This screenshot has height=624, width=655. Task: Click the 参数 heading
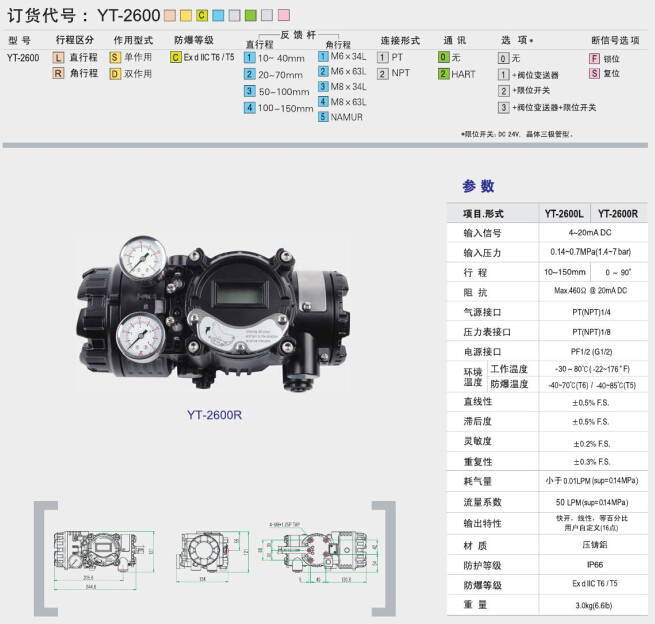[x=478, y=186]
